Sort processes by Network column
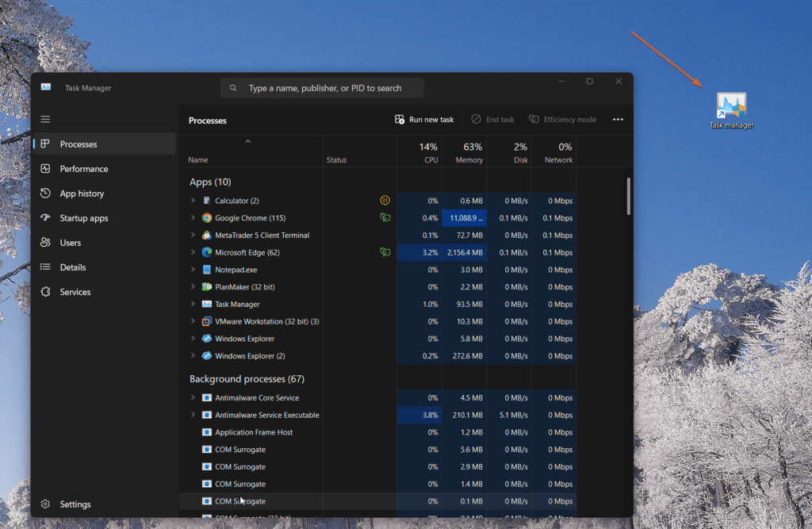812x529 pixels. click(x=553, y=151)
